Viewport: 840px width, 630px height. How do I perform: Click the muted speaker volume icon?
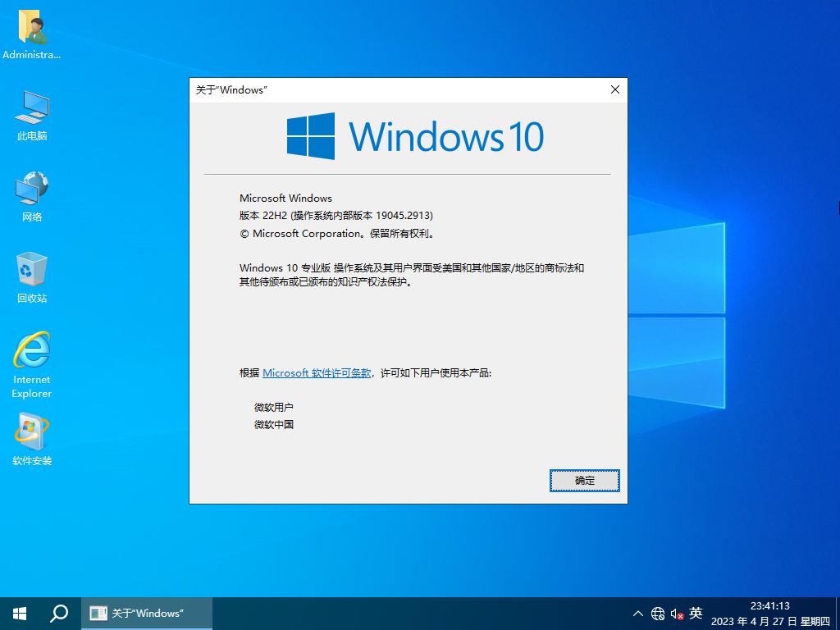pyautogui.click(x=677, y=614)
